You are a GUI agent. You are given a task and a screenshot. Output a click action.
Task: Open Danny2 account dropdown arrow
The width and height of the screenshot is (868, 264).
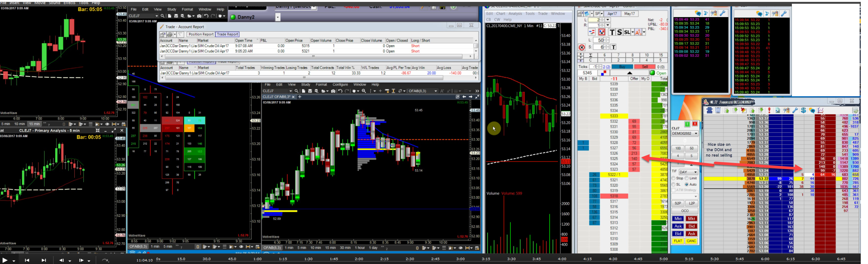point(278,17)
